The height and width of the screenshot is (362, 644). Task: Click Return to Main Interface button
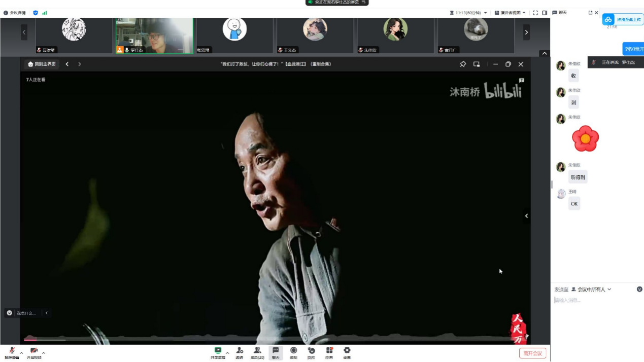[42, 64]
